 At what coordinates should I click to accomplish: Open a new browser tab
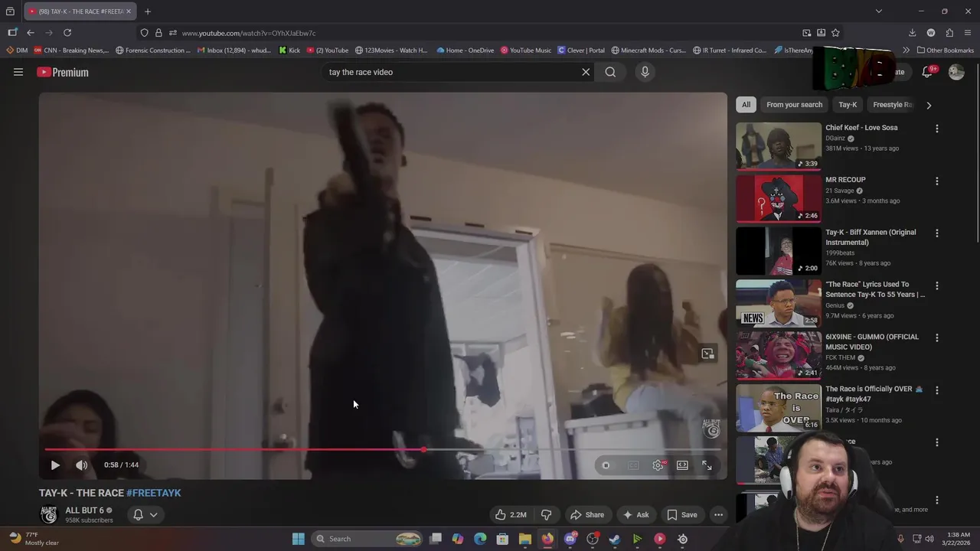click(148, 11)
